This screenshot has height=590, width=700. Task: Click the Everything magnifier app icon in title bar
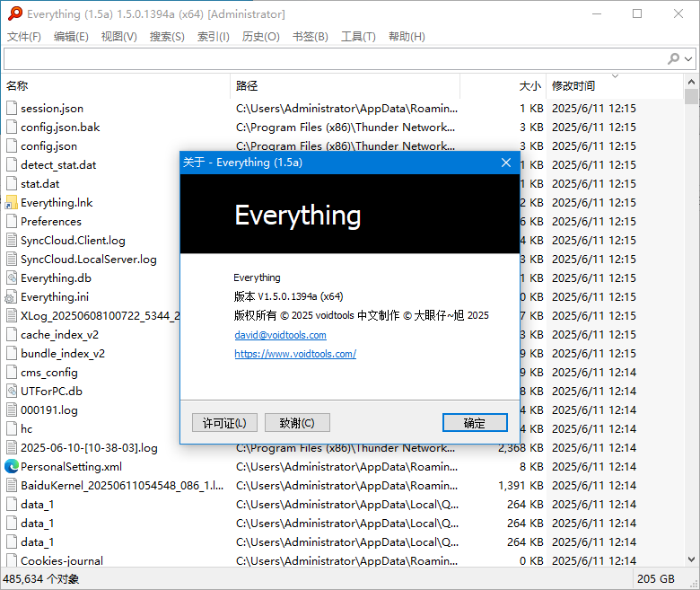click(14, 13)
